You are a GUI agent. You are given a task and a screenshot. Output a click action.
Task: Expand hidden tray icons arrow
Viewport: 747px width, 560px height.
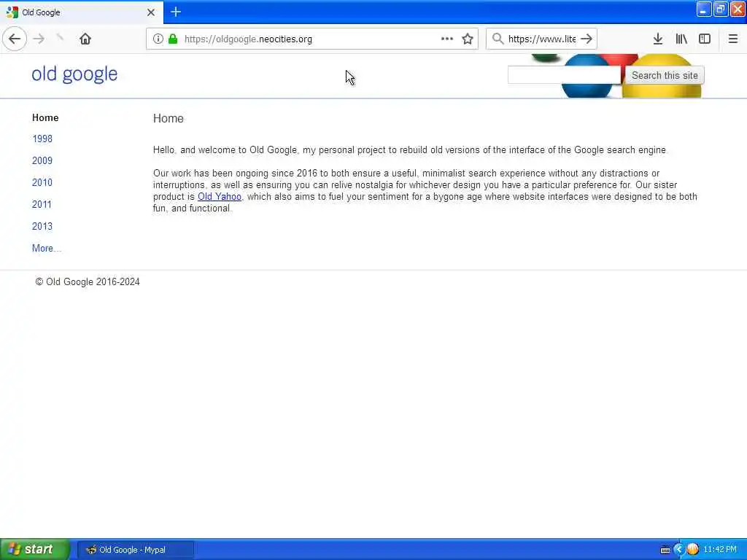pyautogui.click(x=679, y=550)
